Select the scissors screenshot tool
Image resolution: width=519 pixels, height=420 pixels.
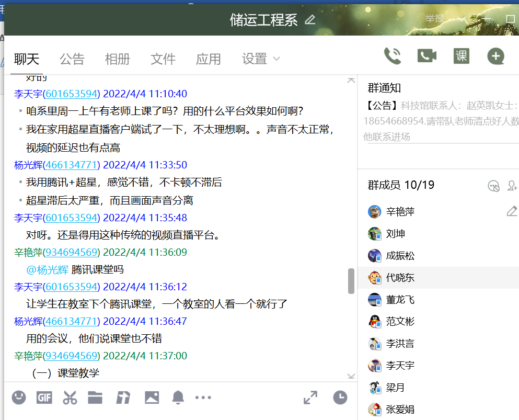tap(70, 398)
